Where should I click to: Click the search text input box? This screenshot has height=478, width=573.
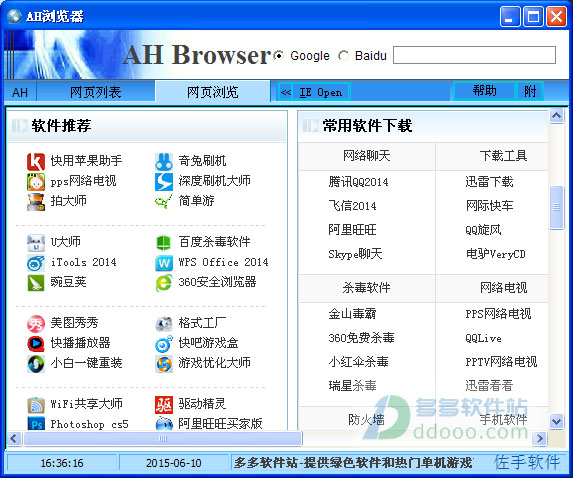coord(474,55)
